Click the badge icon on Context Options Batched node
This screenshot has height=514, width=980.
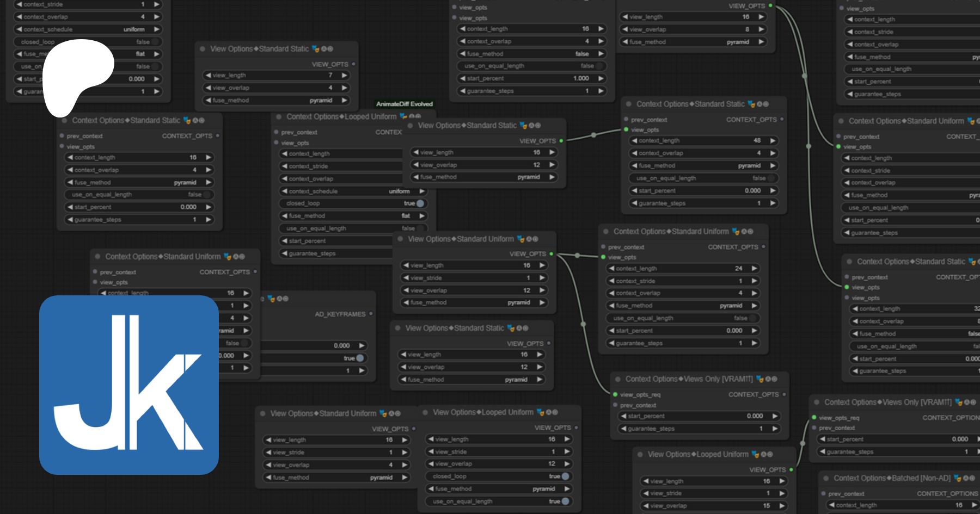pos(958,479)
